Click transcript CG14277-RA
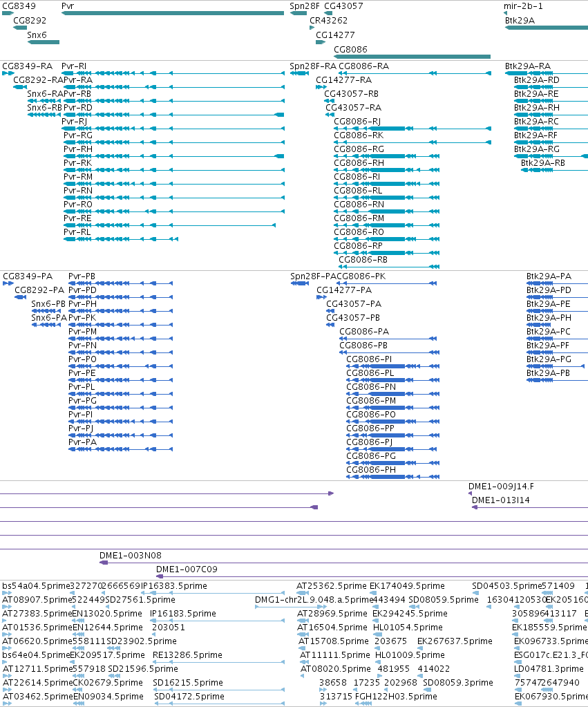 pyautogui.click(x=344, y=80)
